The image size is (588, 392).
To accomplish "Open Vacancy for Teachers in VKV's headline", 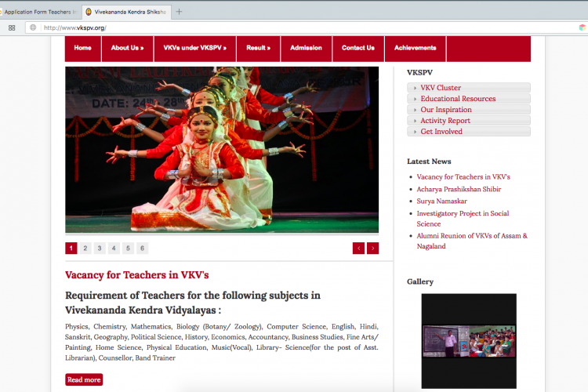I will click(x=137, y=275).
